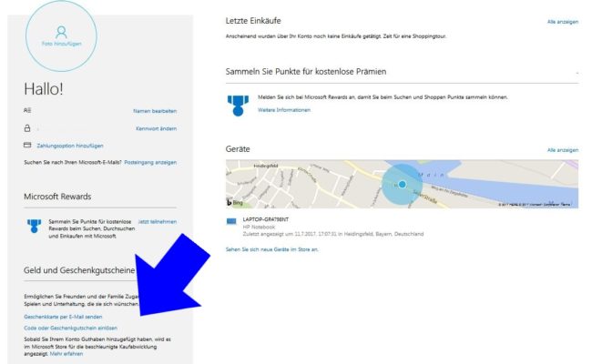
Task: Open the 'Kennwort ändern' link
Action: click(x=157, y=129)
